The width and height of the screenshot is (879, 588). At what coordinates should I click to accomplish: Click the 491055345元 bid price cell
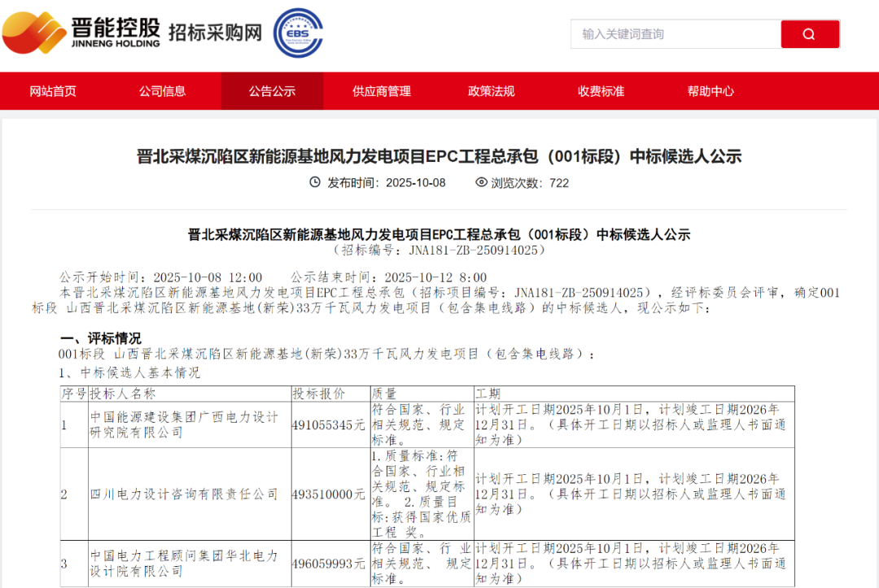pyautogui.click(x=330, y=425)
